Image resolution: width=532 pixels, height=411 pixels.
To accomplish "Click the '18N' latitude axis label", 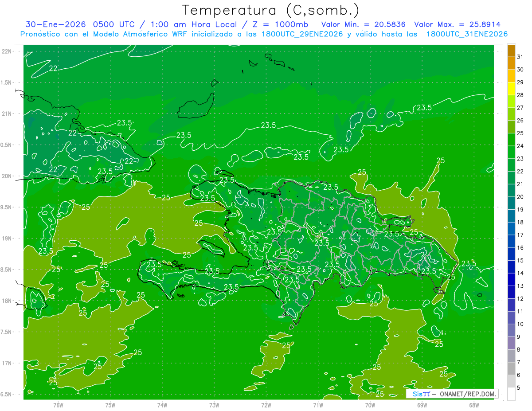I will pyautogui.click(x=6, y=301).
